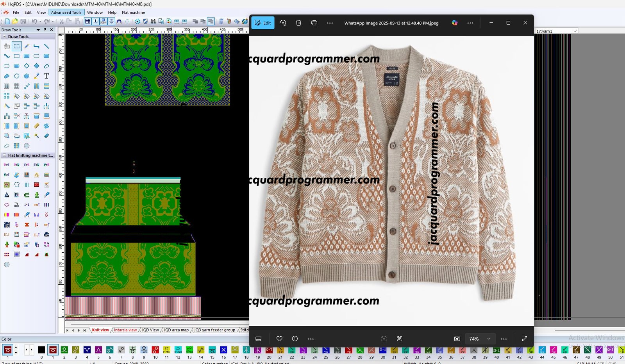Select color swatch number 10
The width and height of the screenshot is (625, 364).
(155, 350)
